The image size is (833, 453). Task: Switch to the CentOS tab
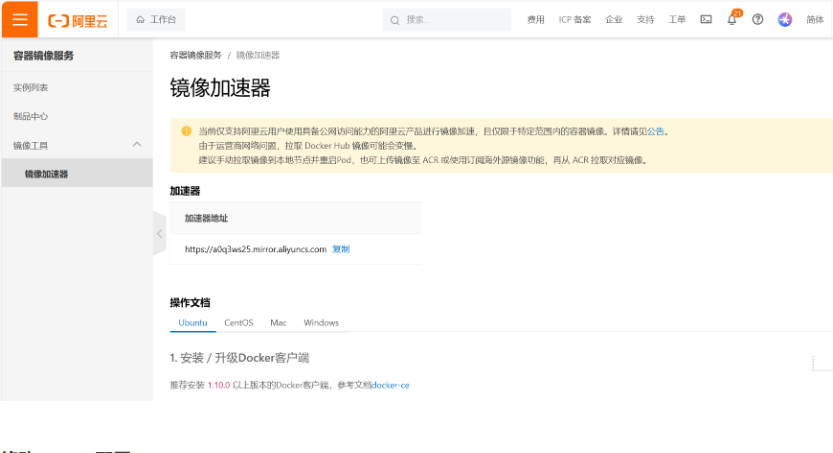(x=238, y=322)
